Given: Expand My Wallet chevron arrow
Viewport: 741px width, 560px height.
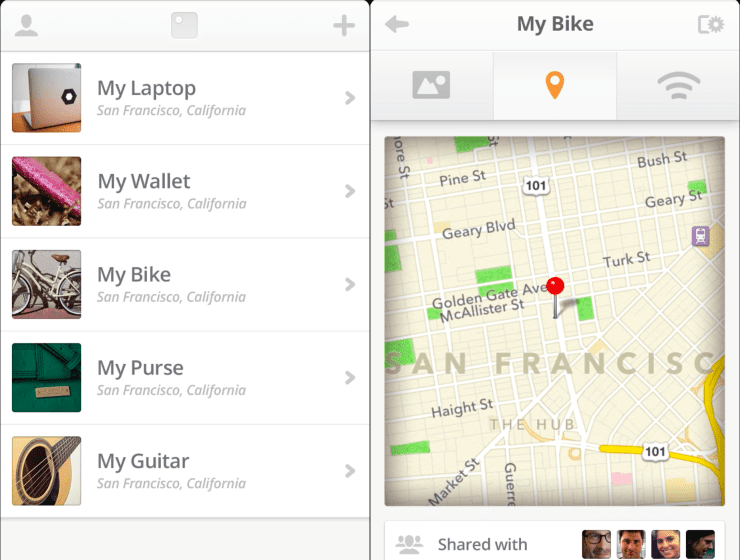Looking at the screenshot, I should [350, 191].
